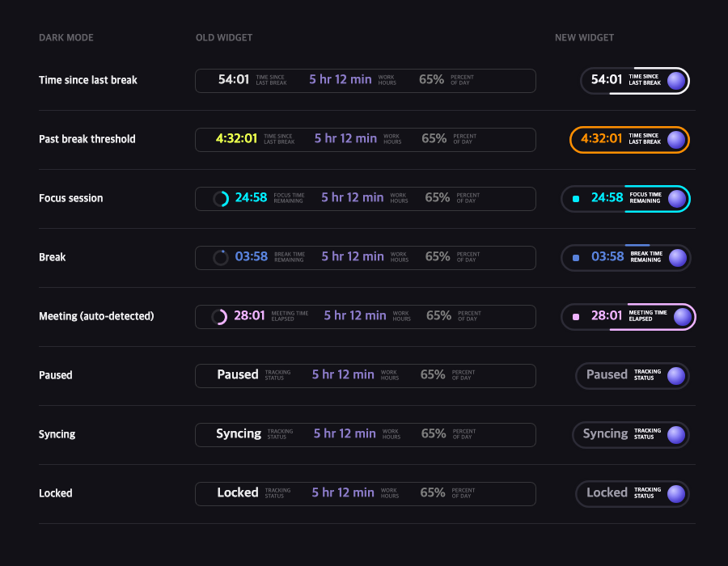Click purple orb in Locked new widget
This screenshot has height=566, width=728.
(676, 493)
